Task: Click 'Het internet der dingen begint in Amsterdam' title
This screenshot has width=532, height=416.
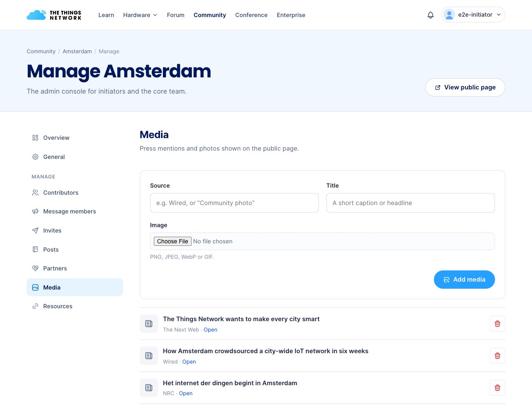Action: [x=230, y=383]
